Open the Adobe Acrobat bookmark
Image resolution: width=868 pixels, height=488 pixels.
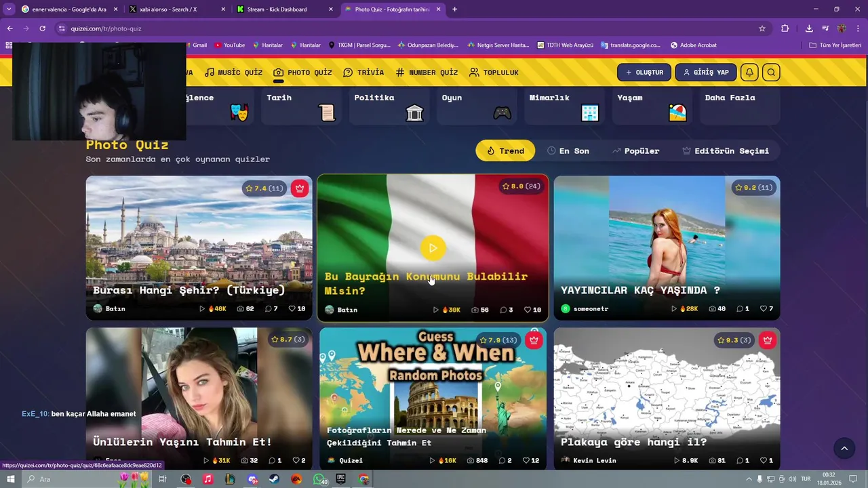click(694, 45)
